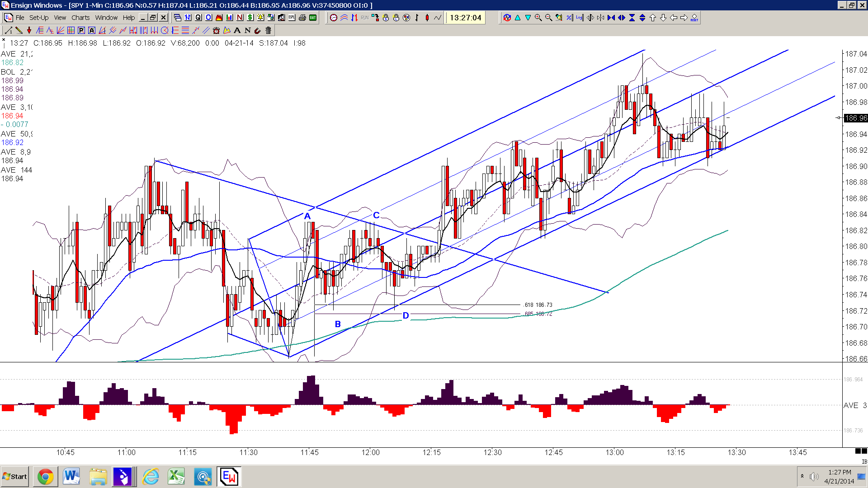Click the shift chart right arrow

[x=684, y=18]
